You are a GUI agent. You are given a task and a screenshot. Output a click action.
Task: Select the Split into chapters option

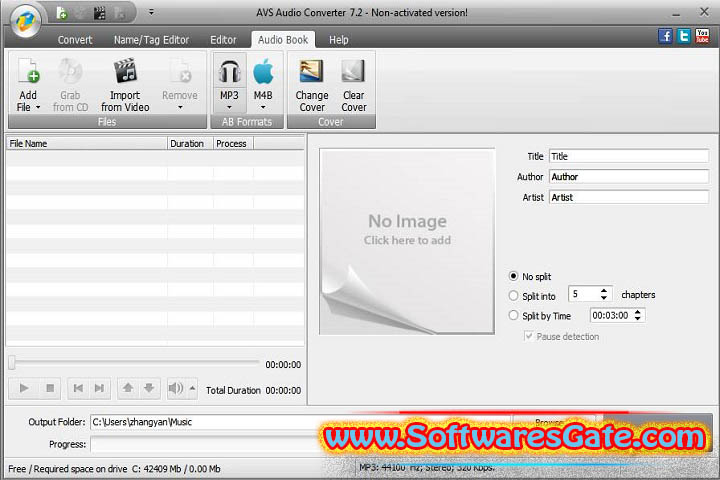(x=513, y=296)
